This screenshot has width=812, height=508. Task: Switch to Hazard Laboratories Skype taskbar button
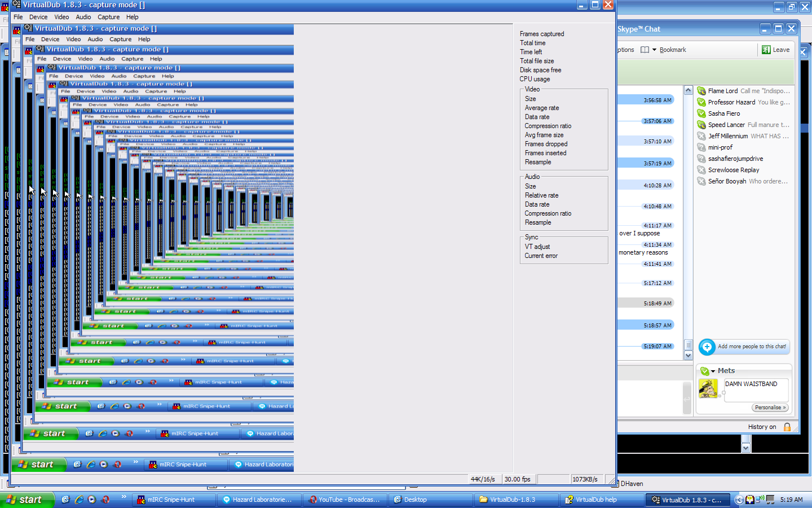(x=260, y=500)
